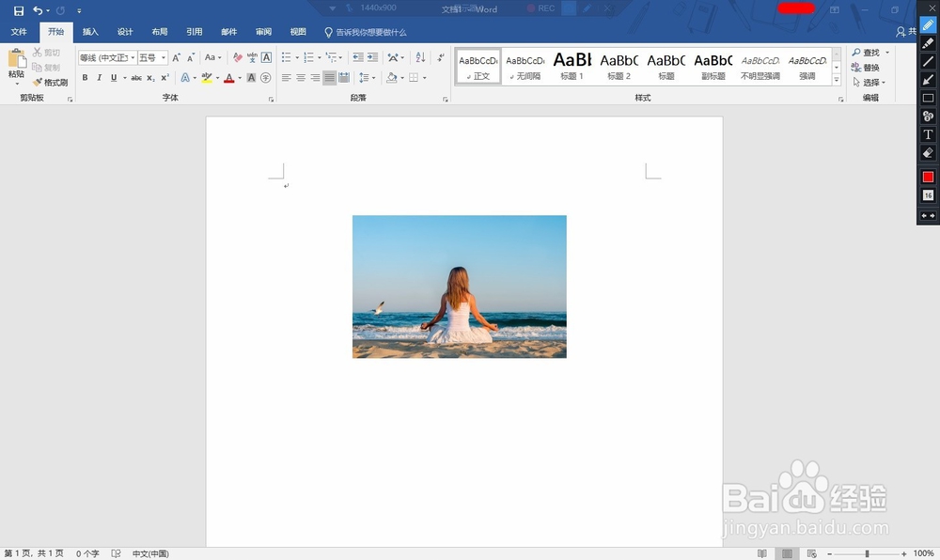The width and height of the screenshot is (940, 560).
Task: Toggle italic formatting
Action: click(100, 77)
